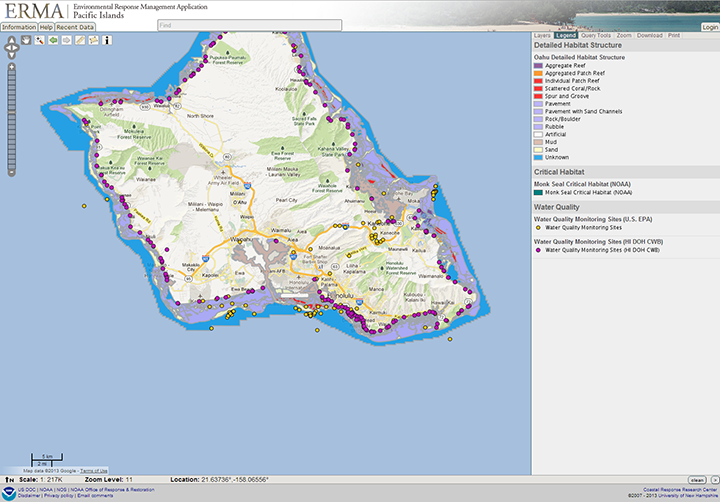720x502 pixels.
Task: Click the Email comments link
Action: click(95, 496)
